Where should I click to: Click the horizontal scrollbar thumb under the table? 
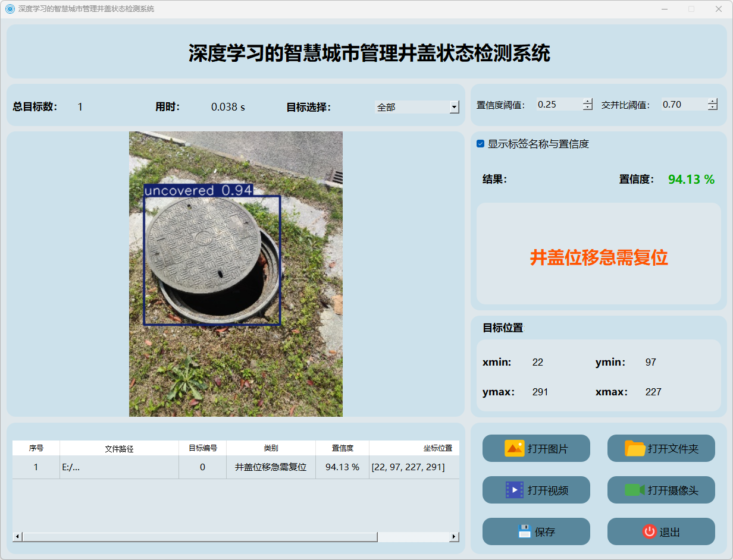[x=199, y=537]
